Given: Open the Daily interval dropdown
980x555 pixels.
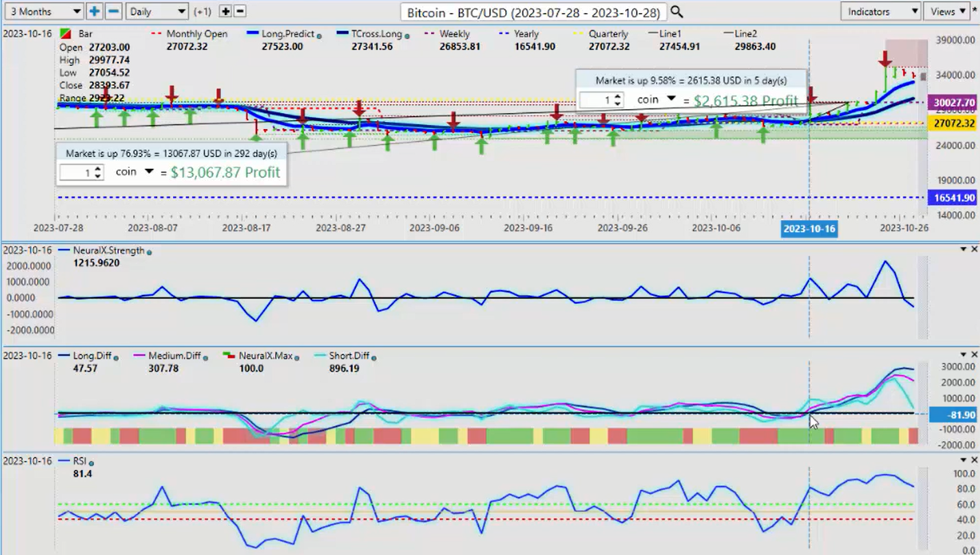Looking at the screenshot, I should [157, 12].
